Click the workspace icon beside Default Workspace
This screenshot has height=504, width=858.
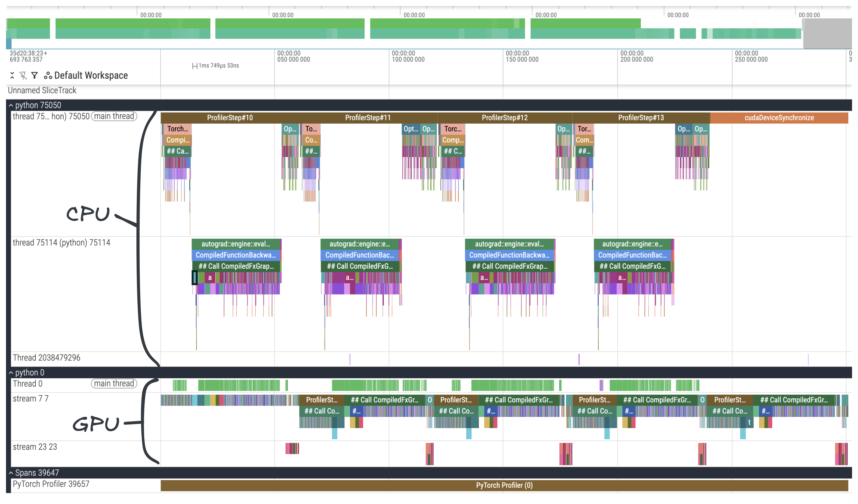[x=48, y=76]
